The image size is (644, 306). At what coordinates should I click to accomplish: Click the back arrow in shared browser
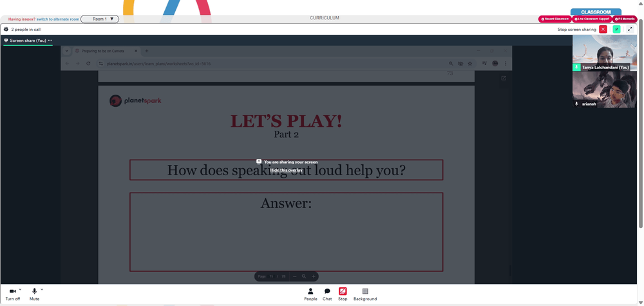click(68, 64)
